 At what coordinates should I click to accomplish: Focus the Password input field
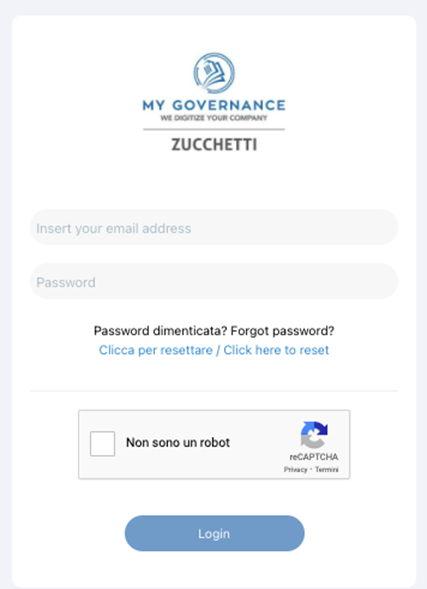tap(214, 281)
